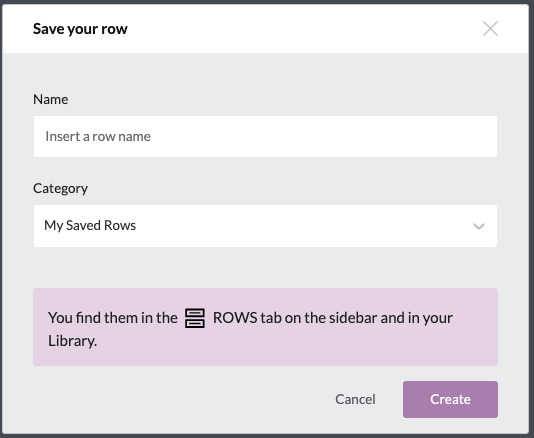The width and height of the screenshot is (534, 438).
Task: Close the Save your row dialog
Action: [x=490, y=29]
